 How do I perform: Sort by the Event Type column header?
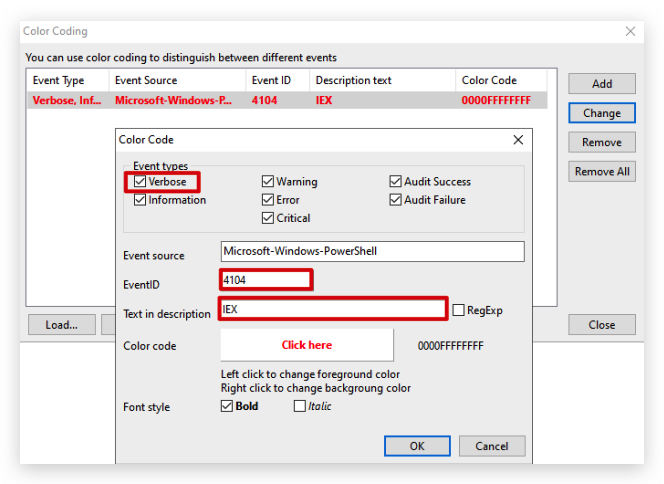68,80
